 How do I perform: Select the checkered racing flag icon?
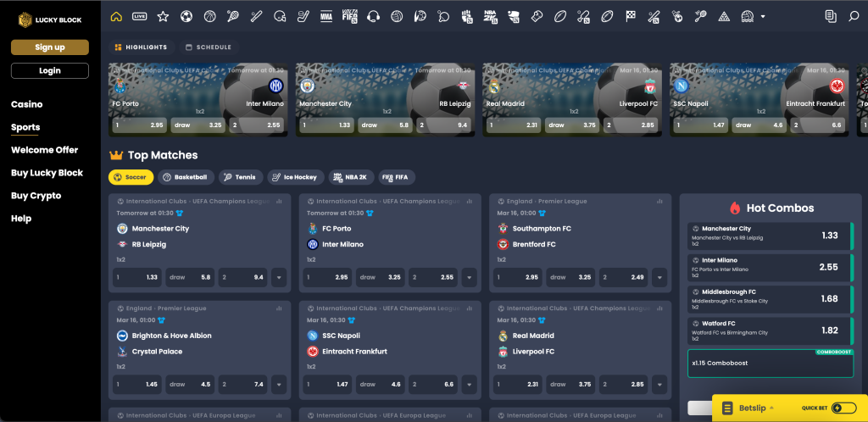[x=631, y=17]
